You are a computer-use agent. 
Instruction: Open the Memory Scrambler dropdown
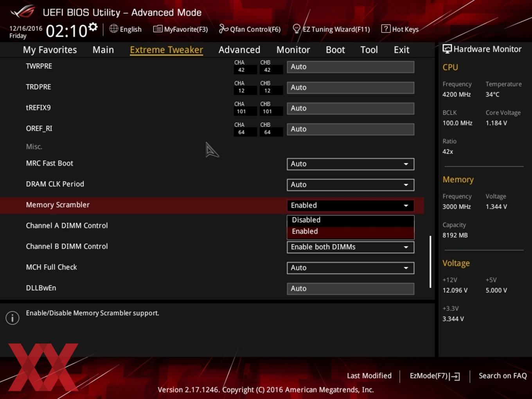click(x=350, y=205)
